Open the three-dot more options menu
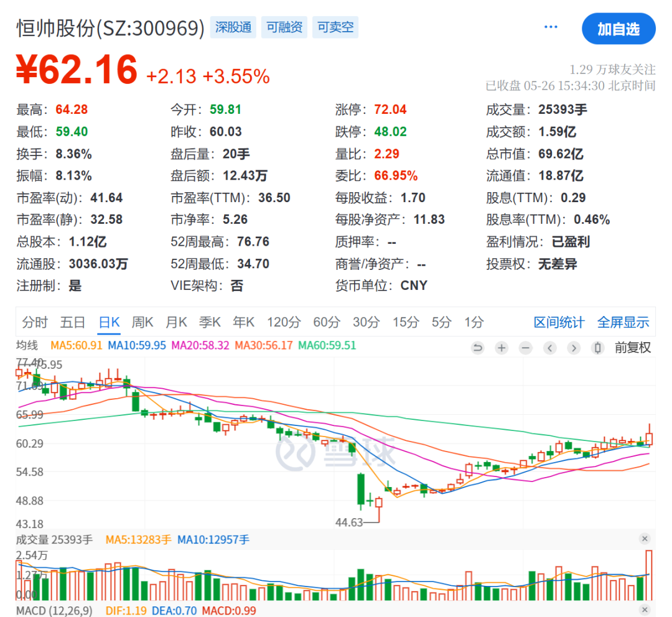Screen dimensions: 672x617 point(551,27)
